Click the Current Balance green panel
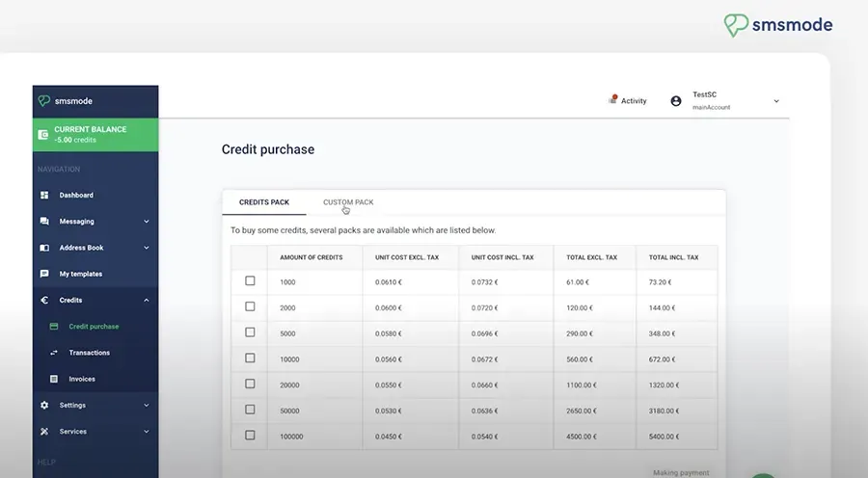 [95, 135]
